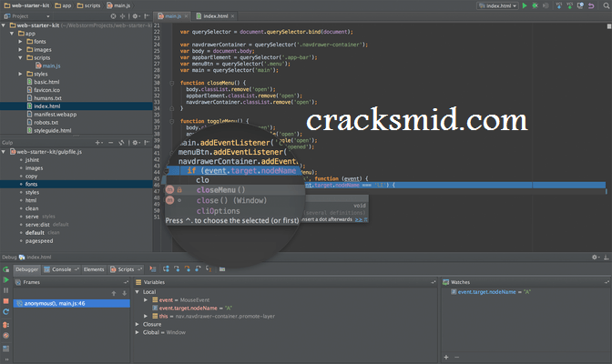This screenshot has height=364, width=612.
Task: Click the scroll-from-source icon in Project panel
Action: 113,16
